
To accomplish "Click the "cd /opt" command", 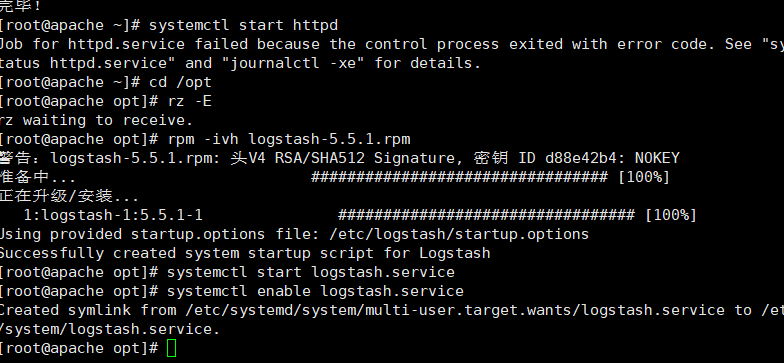I will [180, 82].
